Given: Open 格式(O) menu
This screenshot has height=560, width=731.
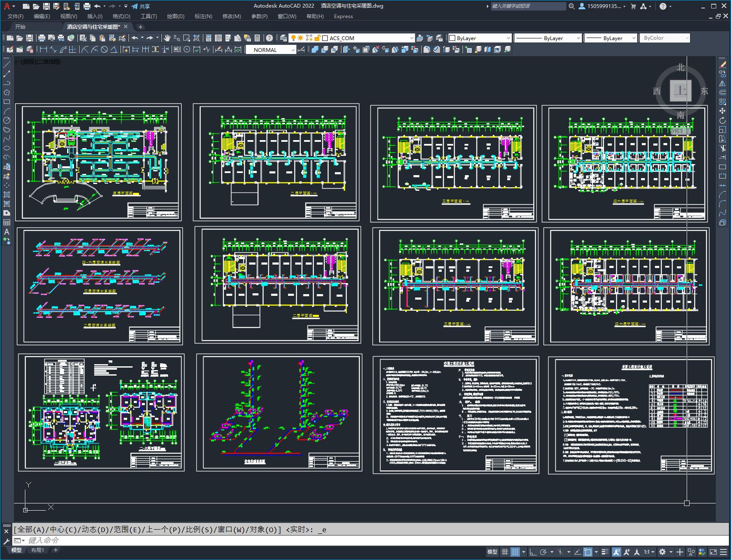Looking at the screenshot, I should coord(122,16).
